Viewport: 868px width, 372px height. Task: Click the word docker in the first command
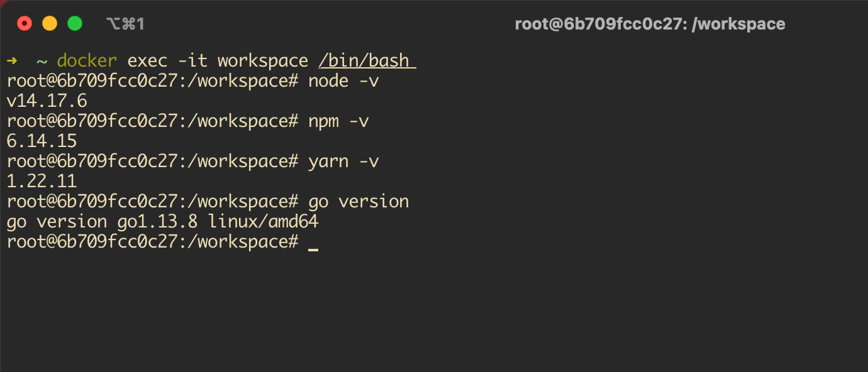(87, 61)
